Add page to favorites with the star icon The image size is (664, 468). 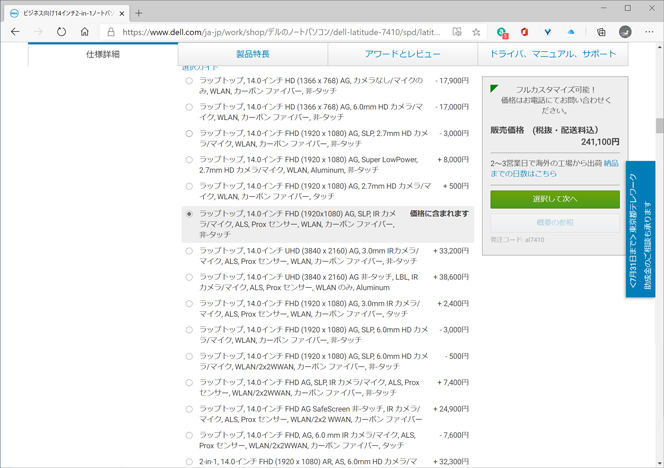pos(476,32)
